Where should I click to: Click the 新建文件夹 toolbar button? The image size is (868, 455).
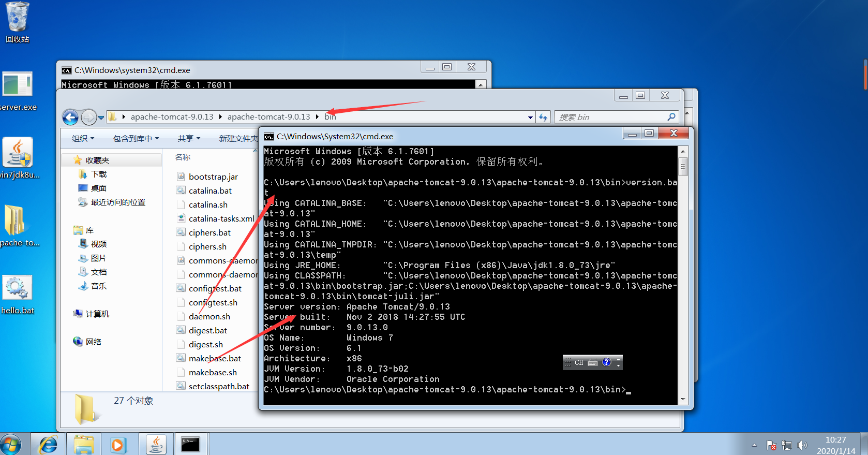point(238,138)
